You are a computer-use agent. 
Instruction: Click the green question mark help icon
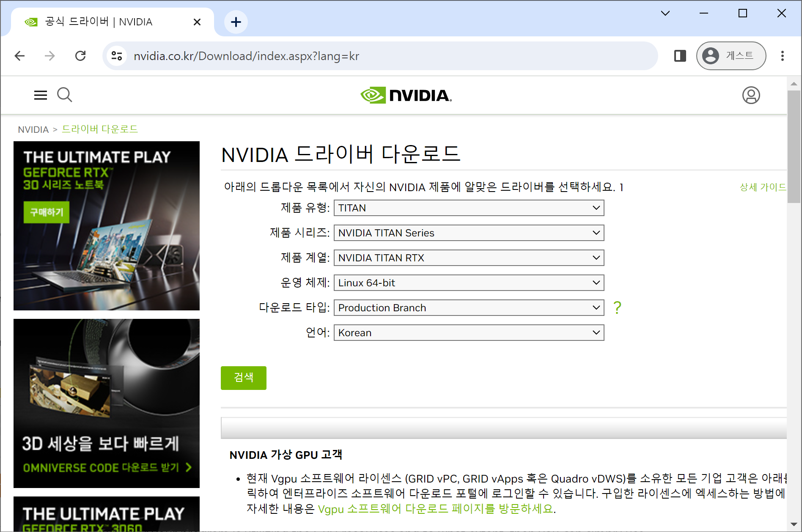pos(618,307)
